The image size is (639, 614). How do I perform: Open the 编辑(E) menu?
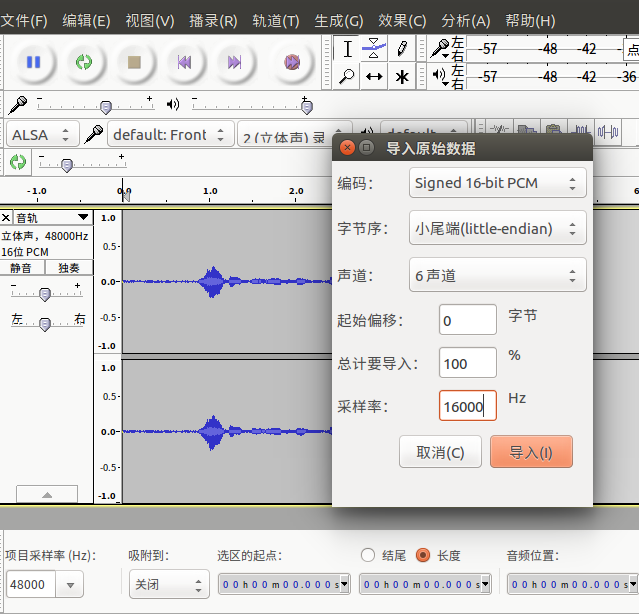86,21
